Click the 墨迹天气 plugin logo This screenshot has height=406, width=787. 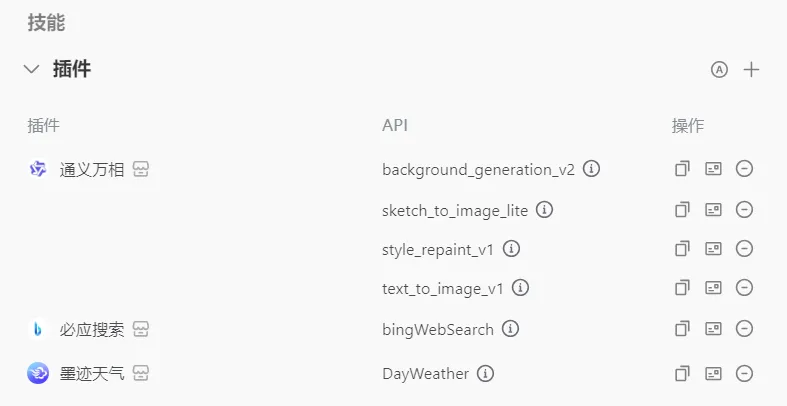(x=38, y=373)
